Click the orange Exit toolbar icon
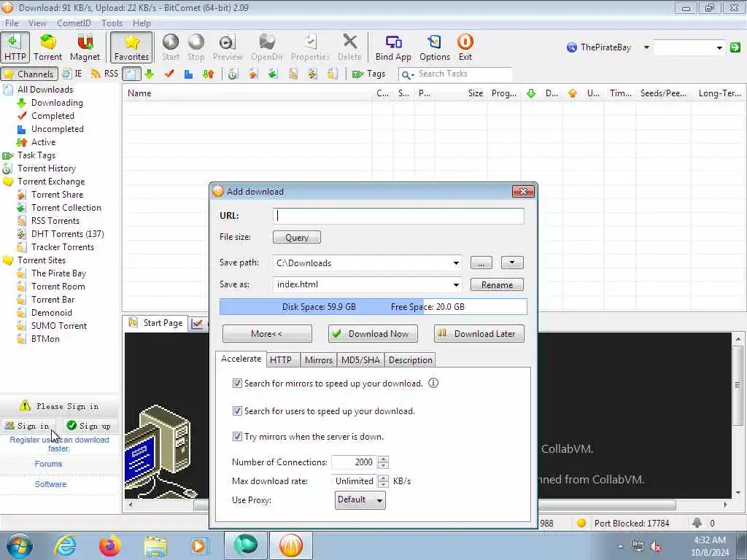Image resolution: width=747 pixels, height=560 pixels. 465,47
